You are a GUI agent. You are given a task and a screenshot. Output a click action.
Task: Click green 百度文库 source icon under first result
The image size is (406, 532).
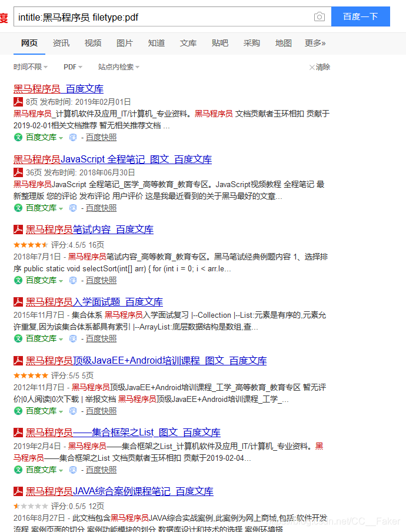click(18, 137)
